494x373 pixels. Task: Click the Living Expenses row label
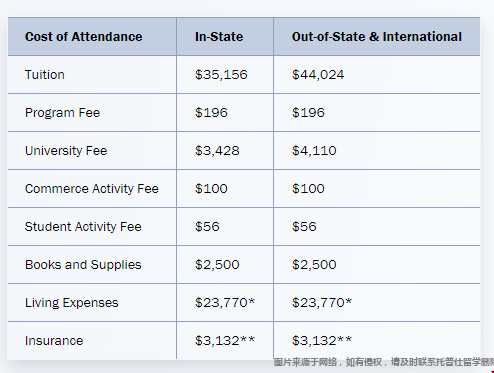[71, 303]
